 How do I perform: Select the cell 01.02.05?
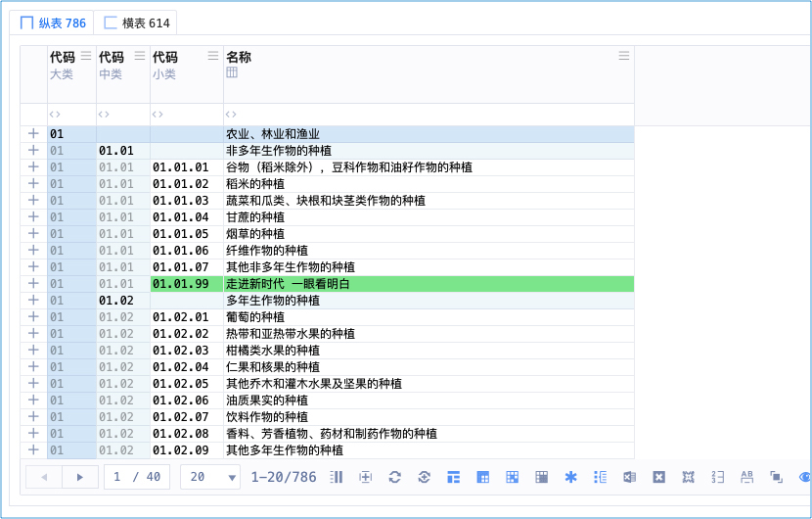[x=187, y=383]
